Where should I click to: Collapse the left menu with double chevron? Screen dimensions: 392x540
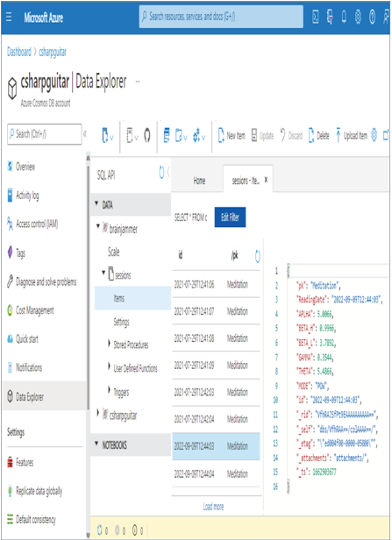tap(85, 134)
